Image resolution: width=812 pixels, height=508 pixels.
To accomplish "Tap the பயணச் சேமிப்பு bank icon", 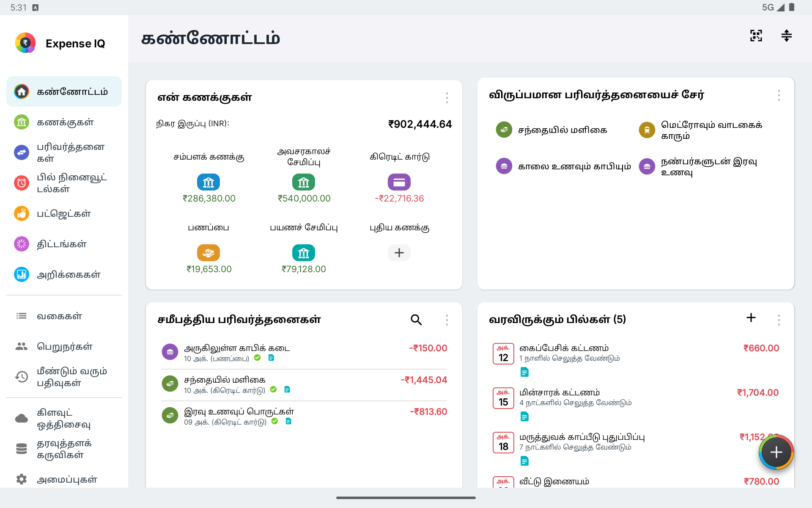I will [x=304, y=253].
